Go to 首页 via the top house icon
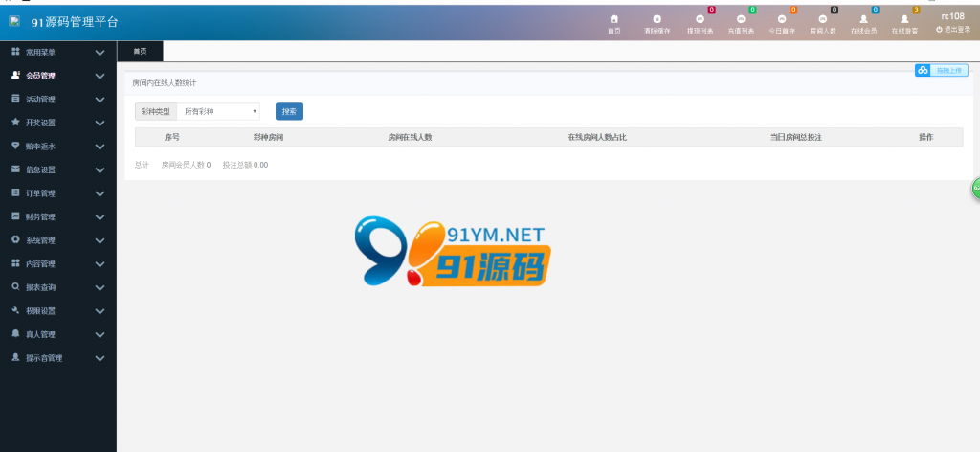The height and width of the screenshot is (452, 980). pos(613,19)
